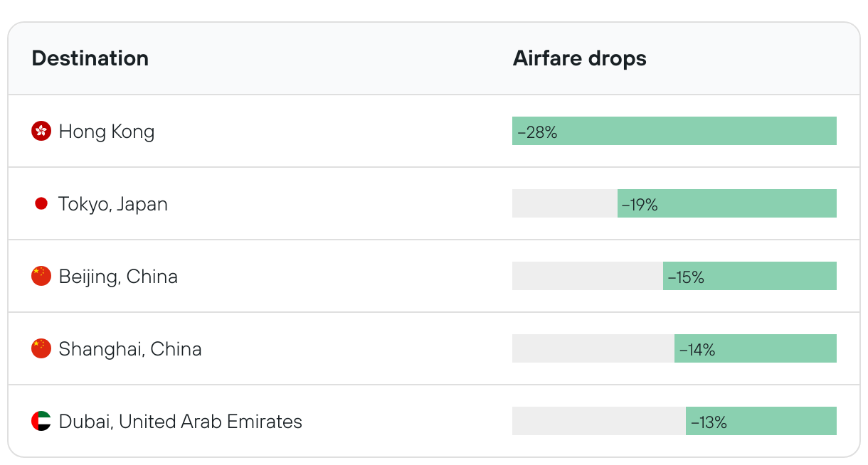The width and height of the screenshot is (868, 465).
Task: Click the Airfare drops column header
Action: coord(579,58)
